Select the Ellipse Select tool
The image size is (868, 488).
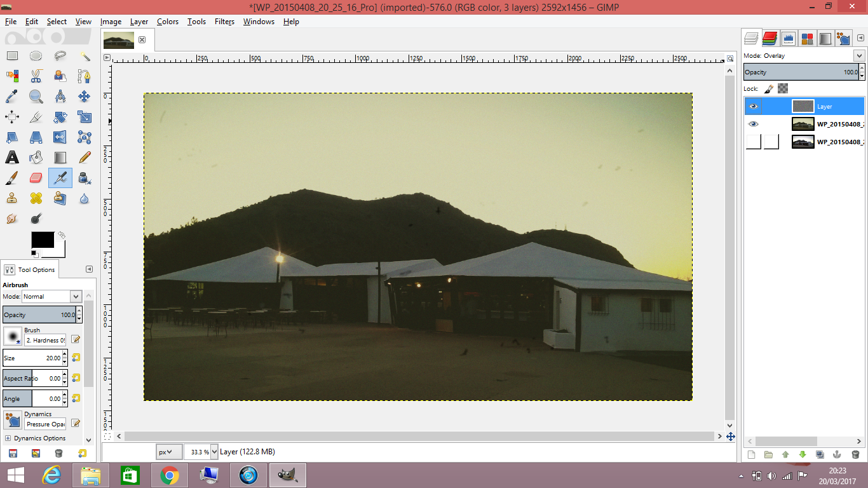(x=36, y=56)
